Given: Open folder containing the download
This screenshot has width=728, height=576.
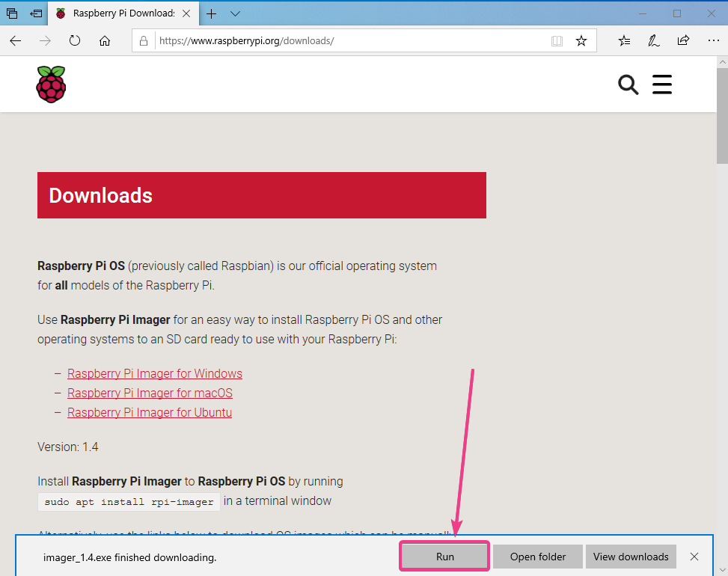Looking at the screenshot, I should 538,557.
